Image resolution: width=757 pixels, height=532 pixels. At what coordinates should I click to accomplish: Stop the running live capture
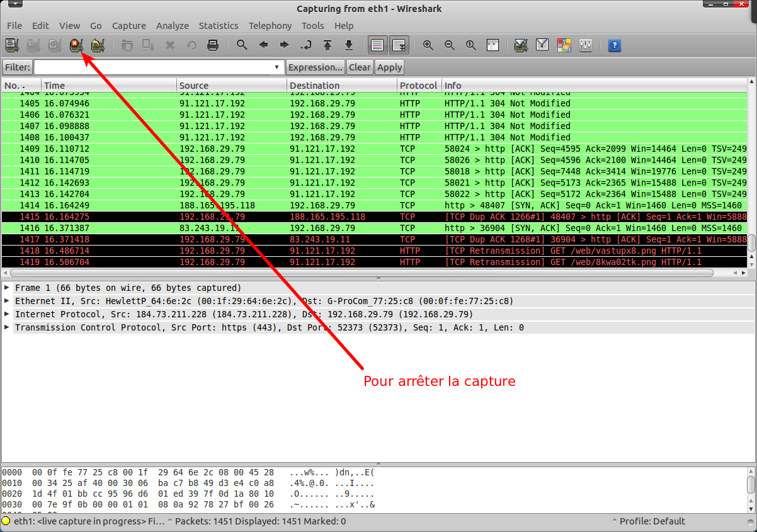pyautogui.click(x=76, y=45)
